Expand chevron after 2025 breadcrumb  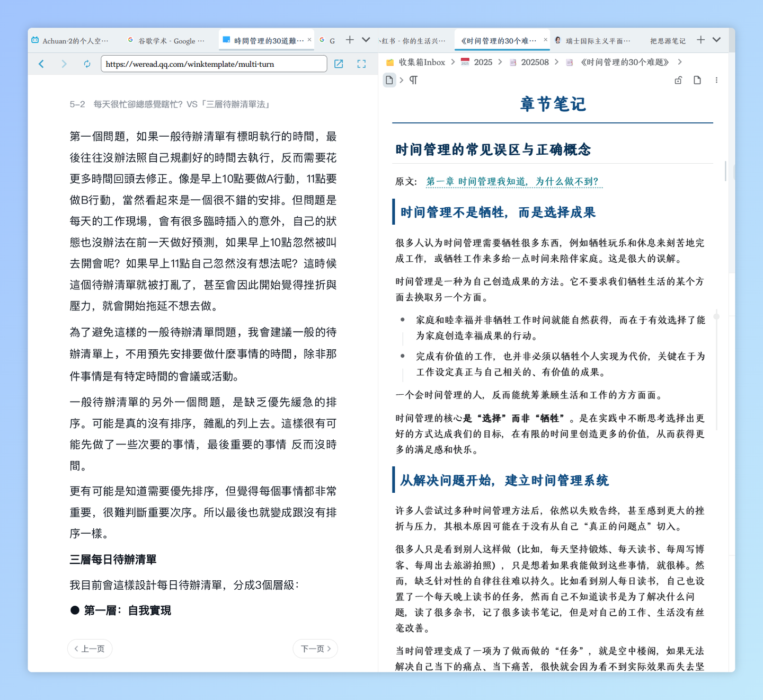click(500, 63)
